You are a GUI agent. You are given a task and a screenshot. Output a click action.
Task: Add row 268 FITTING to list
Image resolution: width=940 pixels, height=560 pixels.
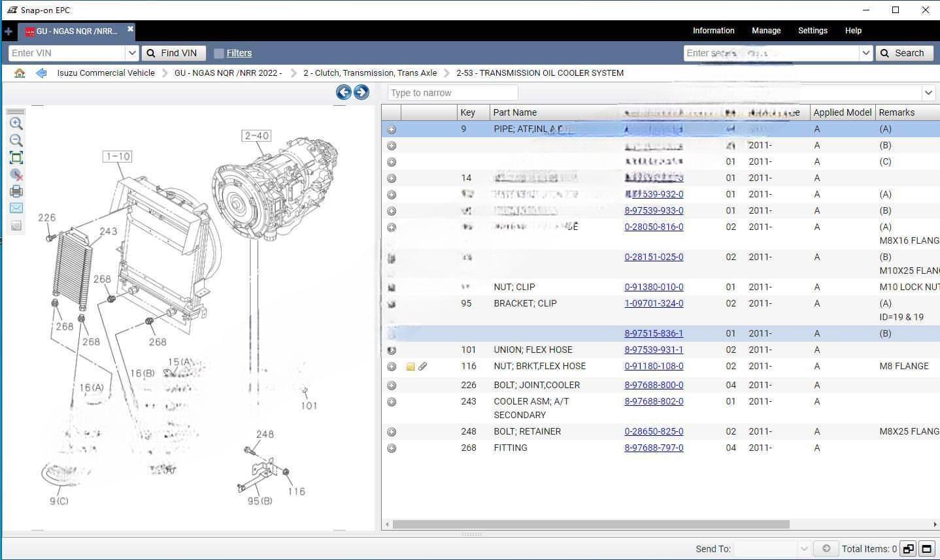[x=392, y=448]
